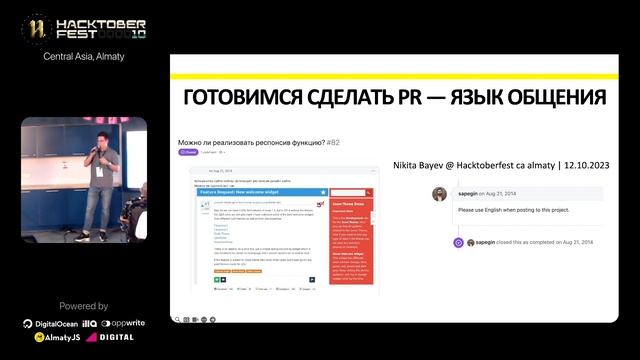
Task: Click the search field in the red sidebar
Action: point(348,192)
